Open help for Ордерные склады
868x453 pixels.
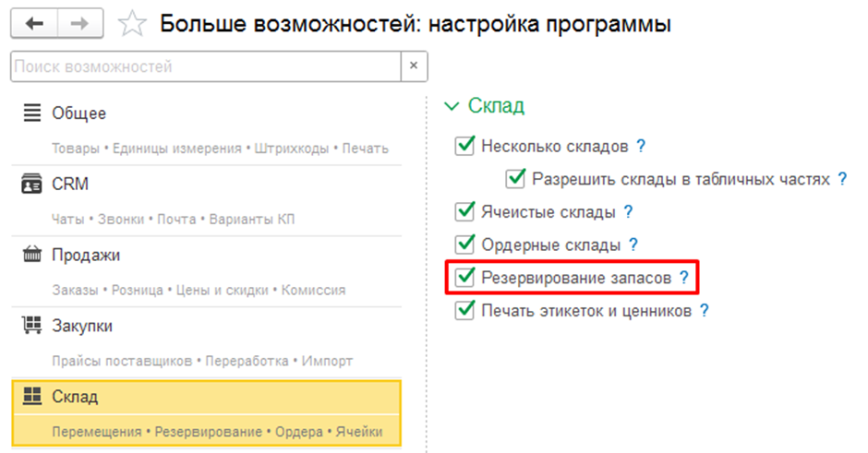pyautogui.click(x=633, y=244)
